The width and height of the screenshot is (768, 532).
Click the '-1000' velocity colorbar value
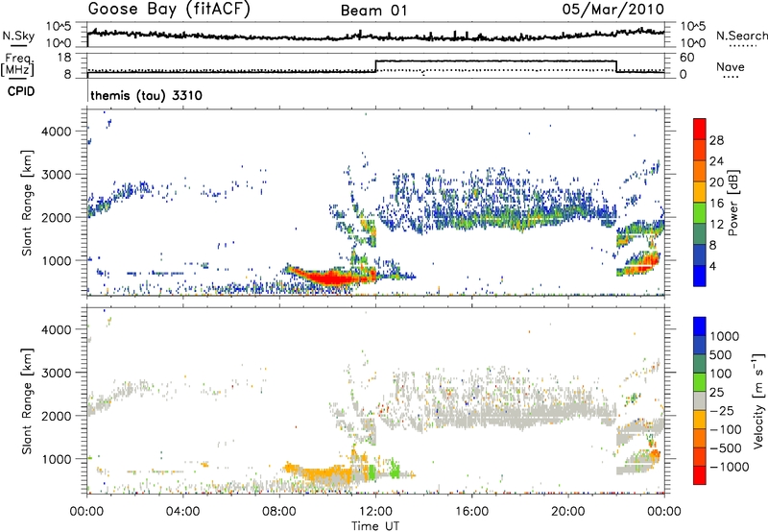tap(729, 467)
